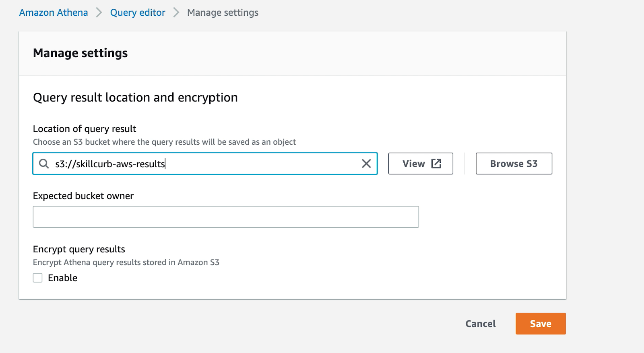
Task: Click the chevron after Amazon Athena breadcrumb
Action: [99, 12]
